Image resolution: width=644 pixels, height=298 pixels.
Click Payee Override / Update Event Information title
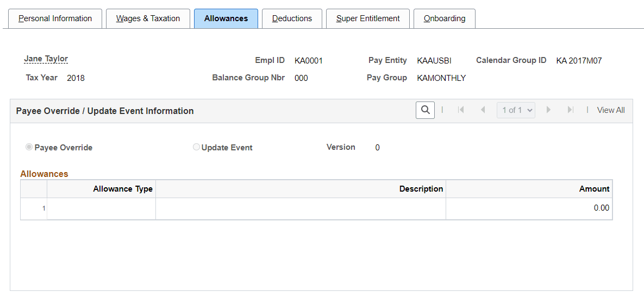105,111
